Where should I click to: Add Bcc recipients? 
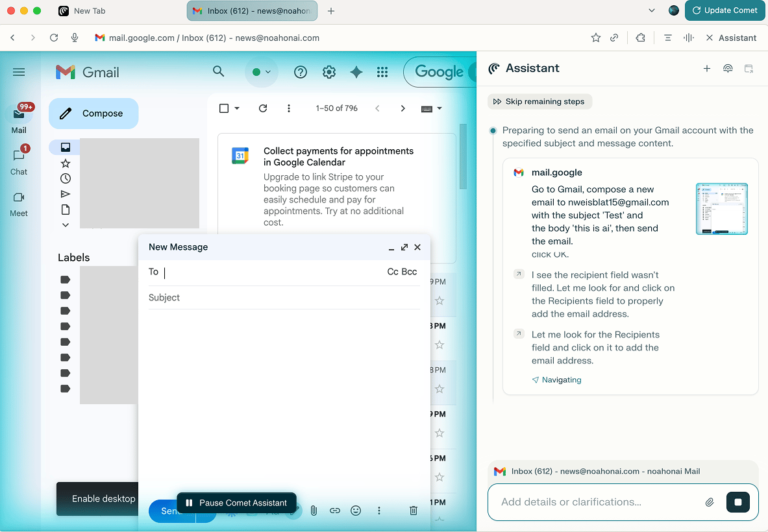tap(410, 272)
